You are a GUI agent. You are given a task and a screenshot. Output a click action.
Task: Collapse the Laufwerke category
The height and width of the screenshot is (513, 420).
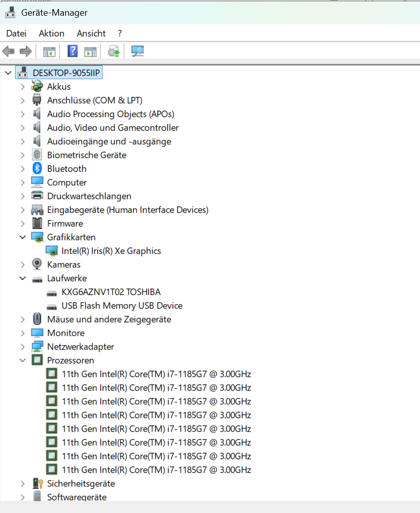click(x=22, y=278)
